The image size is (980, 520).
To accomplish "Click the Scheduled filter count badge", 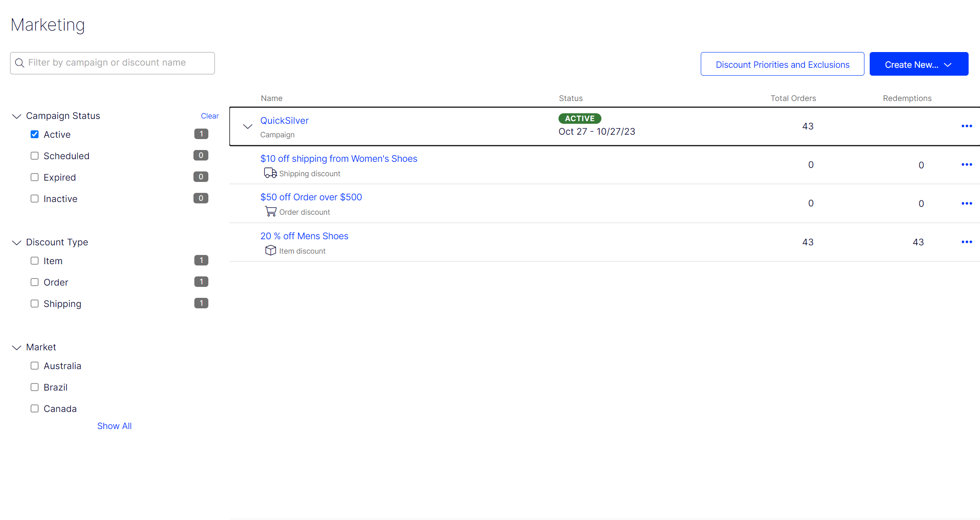I will point(201,155).
